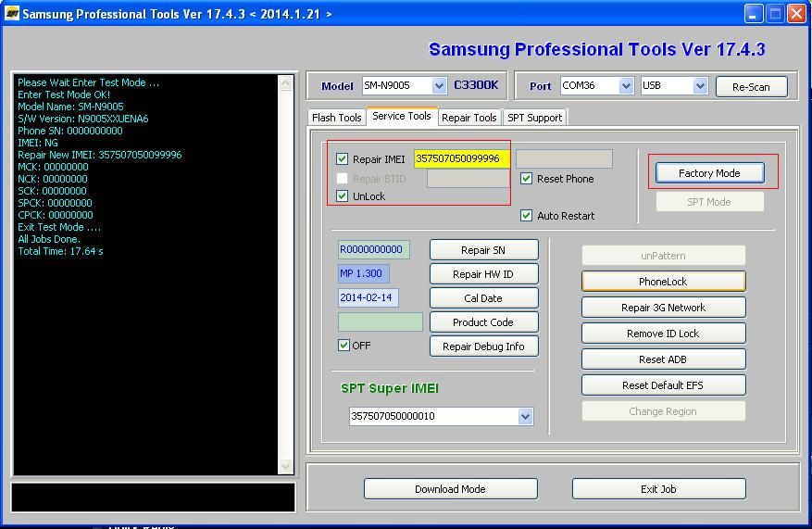Click the Factory Mode button
The width and height of the screenshot is (812, 529).
pyautogui.click(x=709, y=173)
